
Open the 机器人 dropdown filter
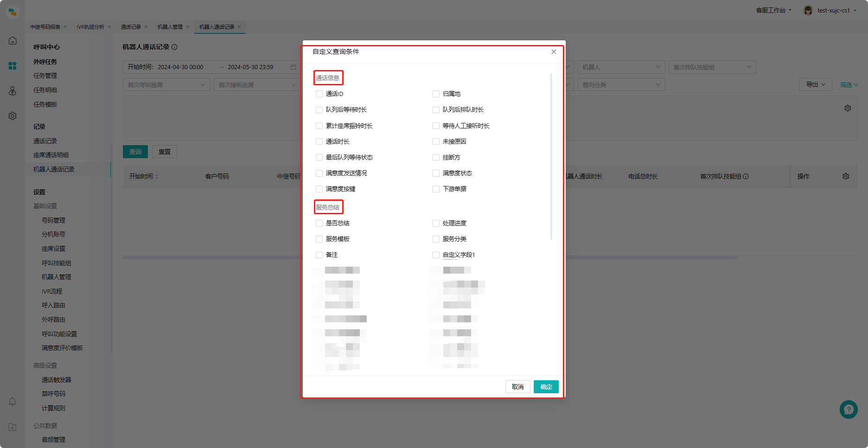(621, 67)
